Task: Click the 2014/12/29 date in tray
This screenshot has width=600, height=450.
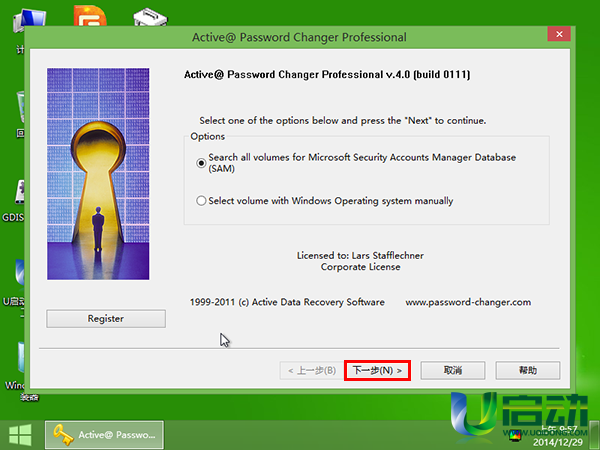Action: coord(558,443)
